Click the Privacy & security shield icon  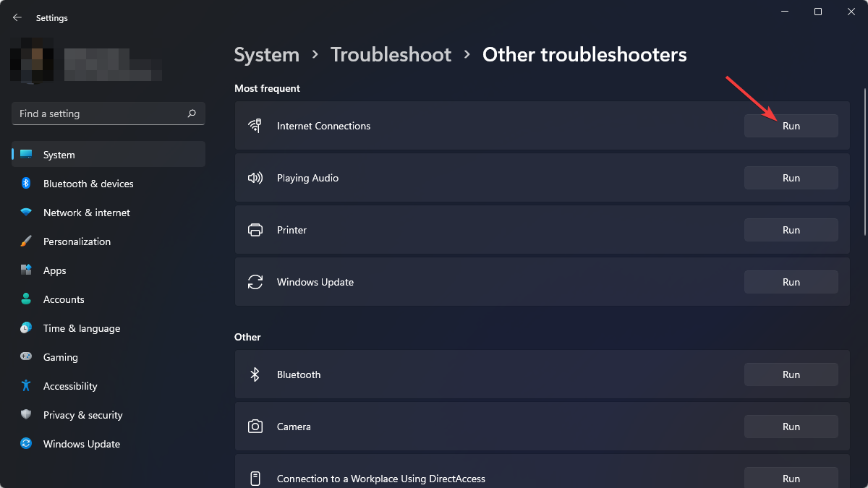coord(26,414)
